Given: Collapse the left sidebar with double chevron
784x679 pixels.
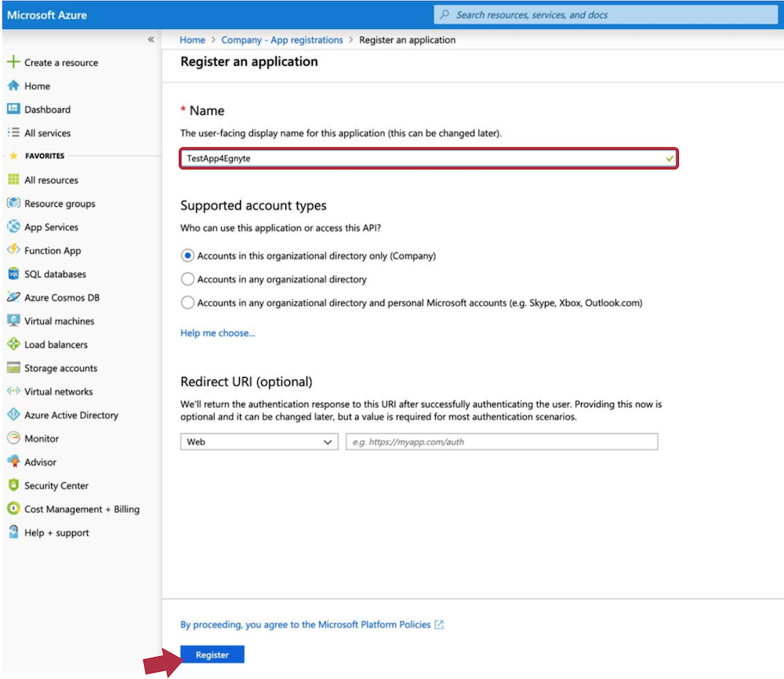Looking at the screenshot, I should click(151, 39).
